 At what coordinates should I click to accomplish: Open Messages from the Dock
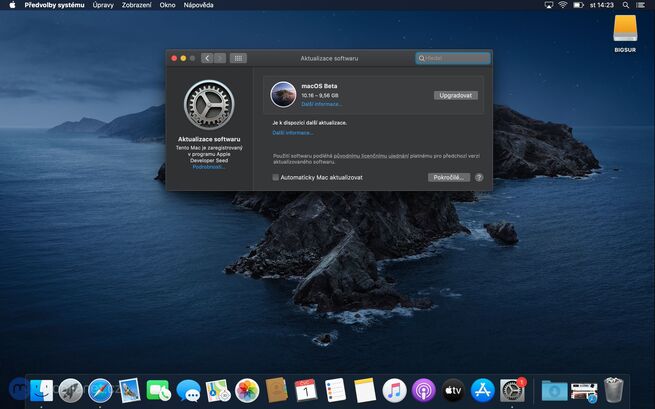(x=188, y=391)
